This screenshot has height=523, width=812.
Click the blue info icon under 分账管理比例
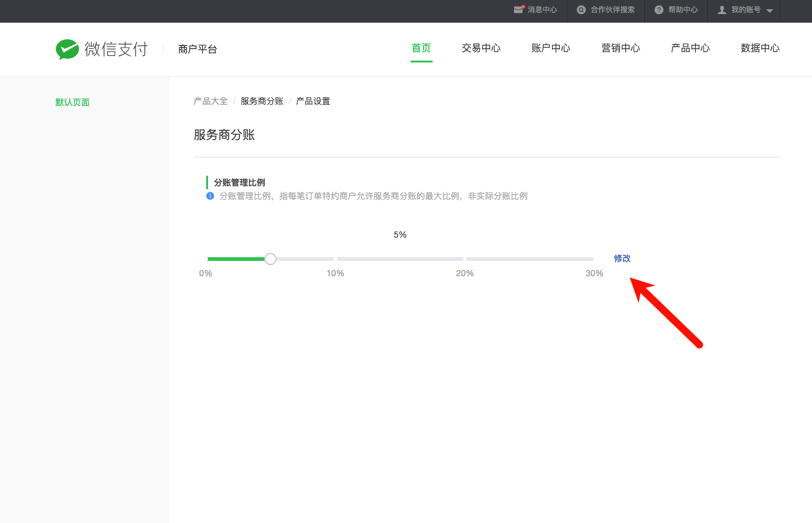point(210,196)
